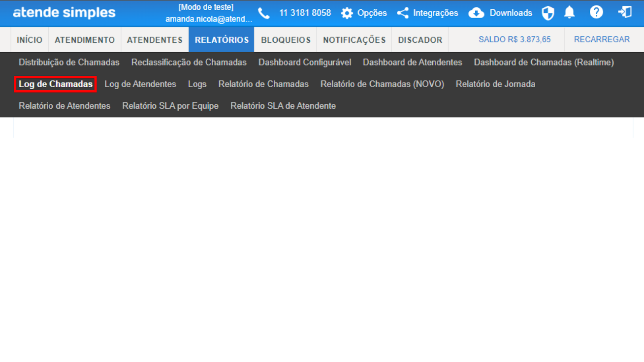This screenshot has height=362, width=644.
Task: Select Log de Atendentes
Action: click(x=140, y=84)
